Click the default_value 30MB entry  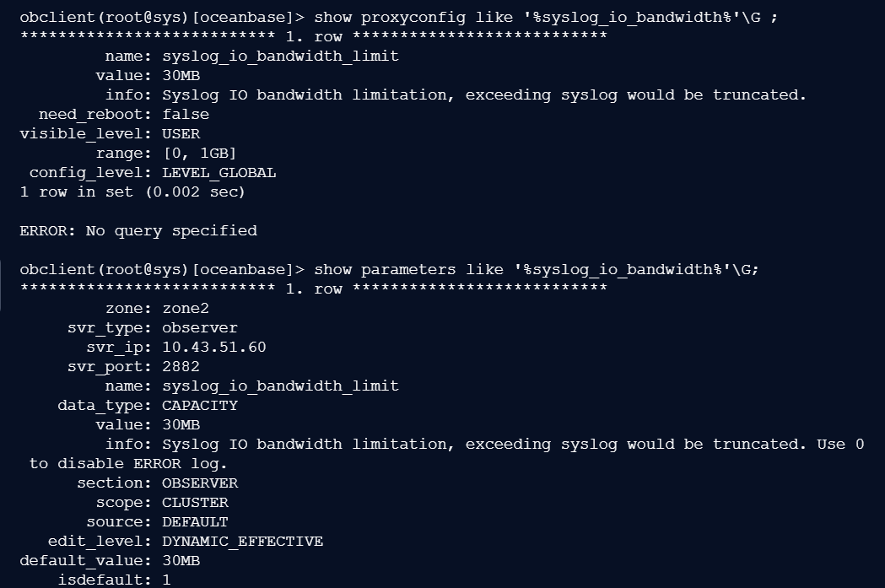[x=181, y=560]
